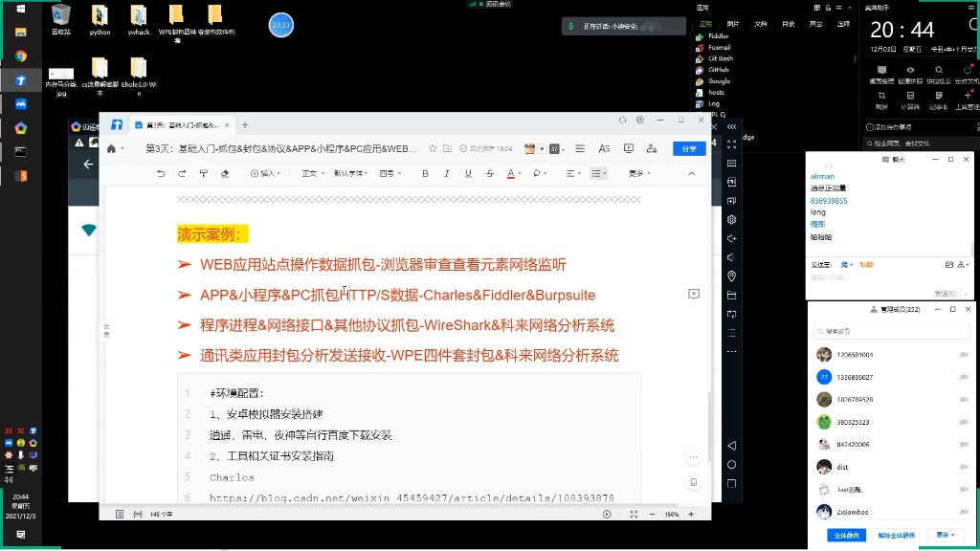Open the 插入 (insert) dropdown

[266, 174]
